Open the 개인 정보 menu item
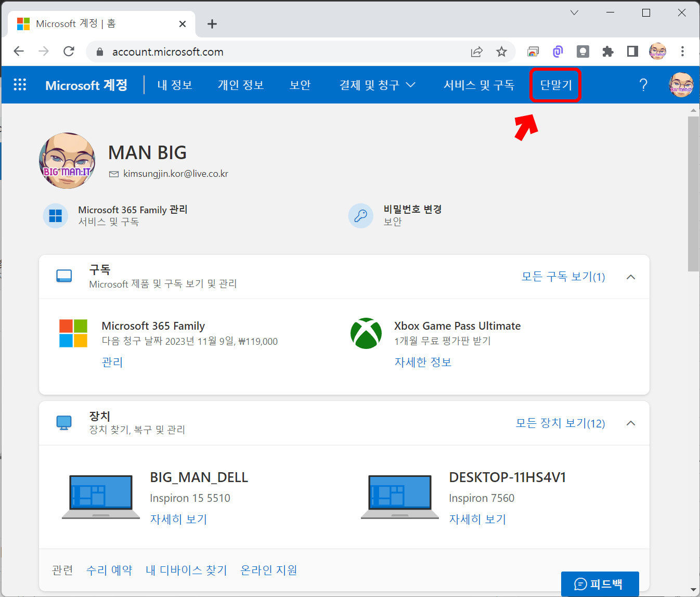700x597 pixels. coord(241,85)
